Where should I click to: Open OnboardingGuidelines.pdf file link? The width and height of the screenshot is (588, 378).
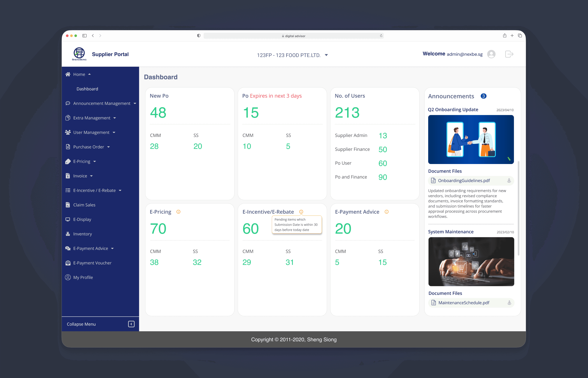coord(464,180)
